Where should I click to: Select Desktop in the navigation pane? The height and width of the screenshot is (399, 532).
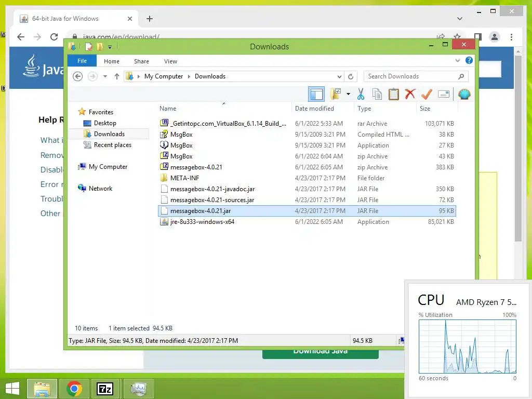coord(105,123)
